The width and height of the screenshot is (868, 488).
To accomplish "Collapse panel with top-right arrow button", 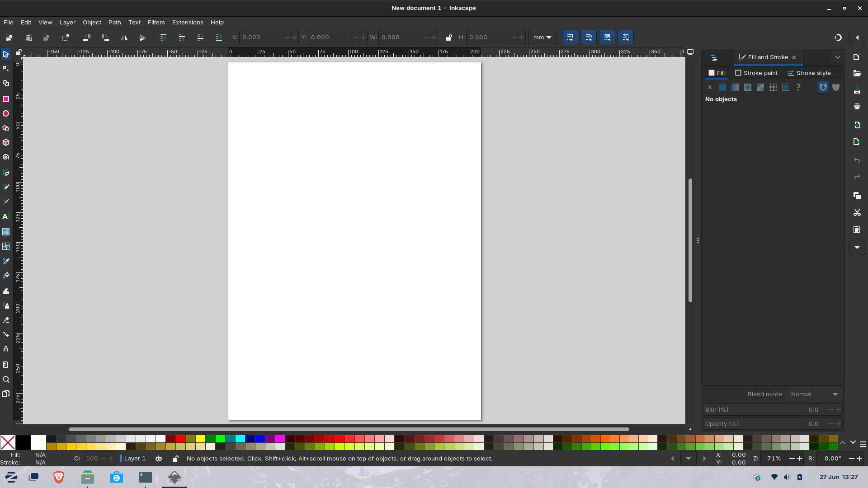I will 857,38.
